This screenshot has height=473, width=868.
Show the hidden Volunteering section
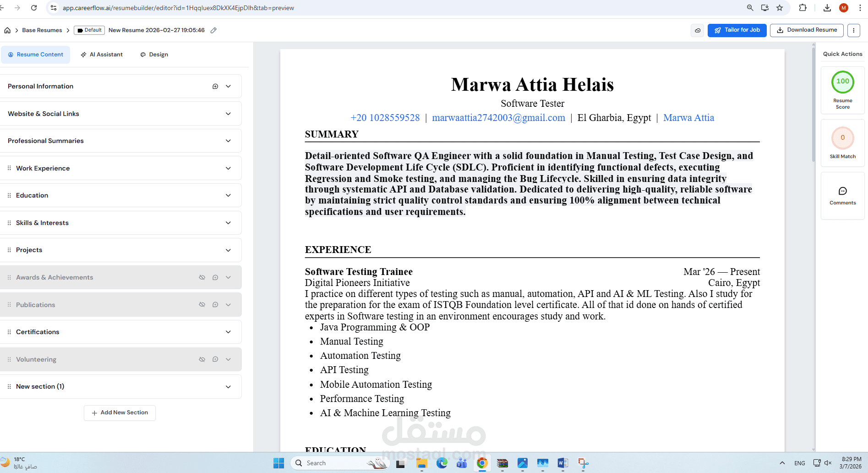pyautogui.click(x=202, y=359)
